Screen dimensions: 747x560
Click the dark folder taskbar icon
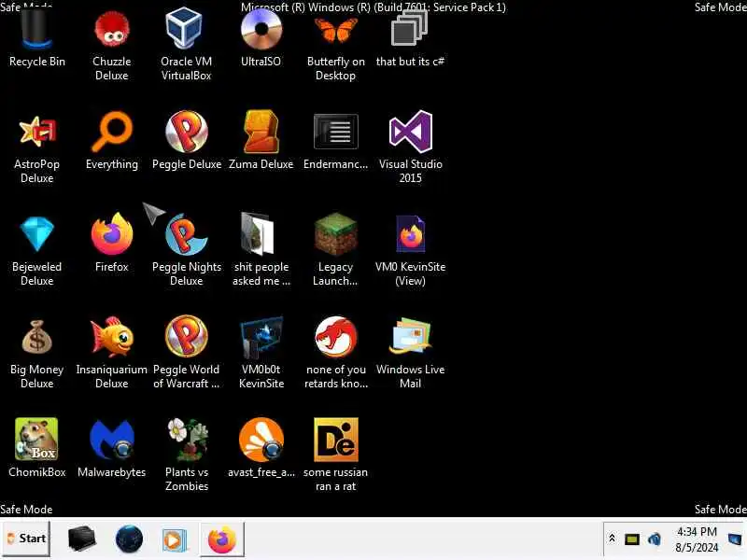(81, 539)
